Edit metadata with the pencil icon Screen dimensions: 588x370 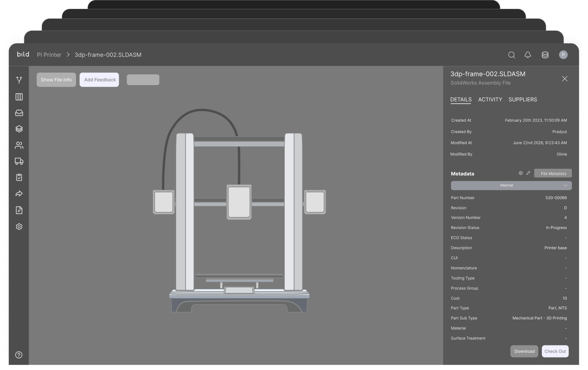tap(528, 173)
